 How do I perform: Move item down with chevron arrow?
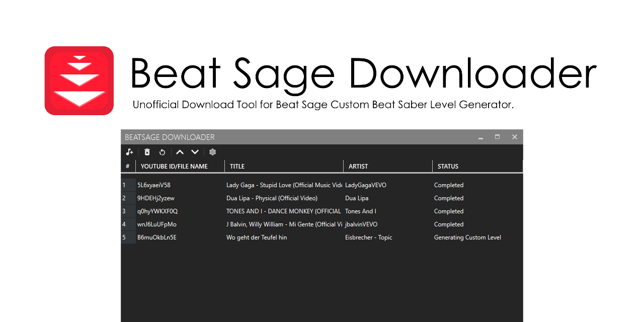195,152
